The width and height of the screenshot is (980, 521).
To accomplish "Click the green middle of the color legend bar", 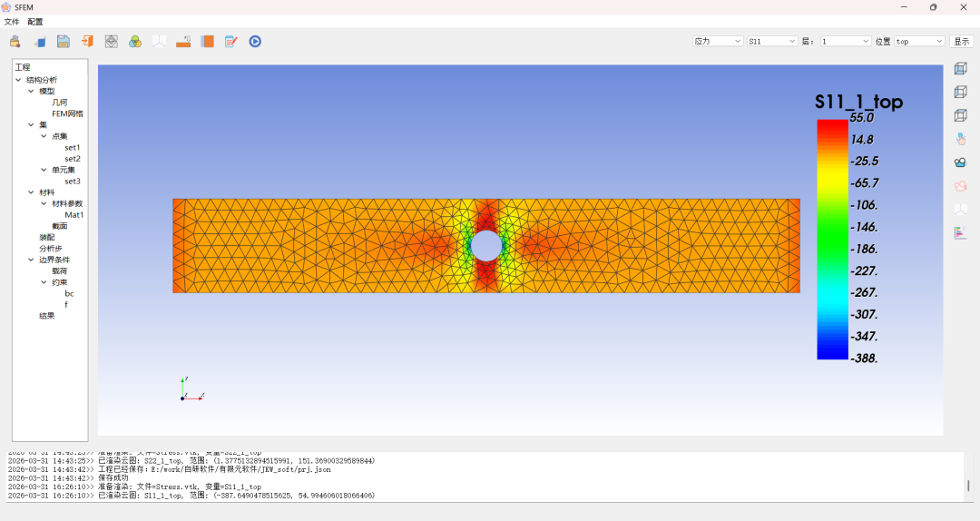I will (832, 240).
